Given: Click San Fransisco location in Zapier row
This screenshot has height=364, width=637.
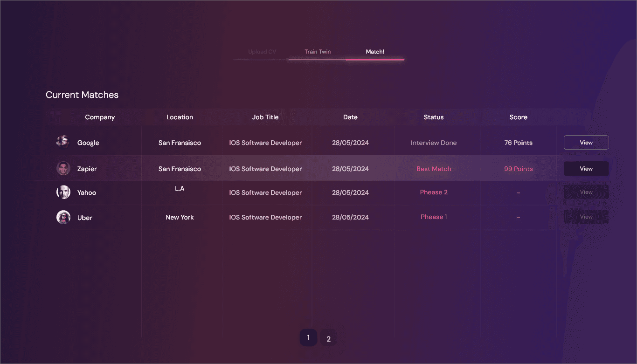Looking at the screenshot, I should pos(180,169).
